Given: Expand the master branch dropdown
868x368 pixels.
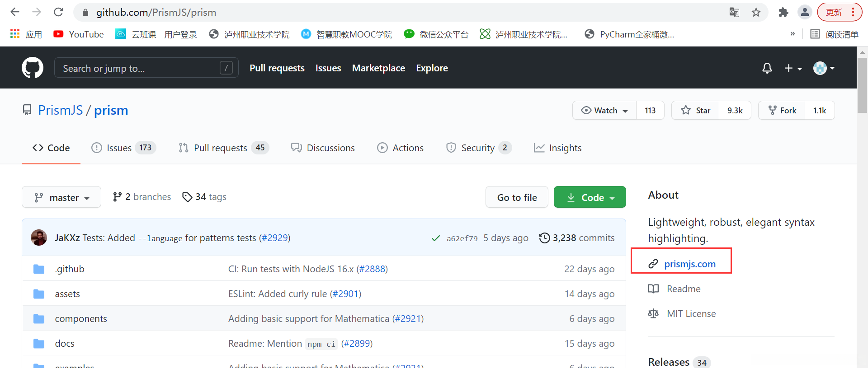Looking at the screenshot, I should tap(61, 197).
